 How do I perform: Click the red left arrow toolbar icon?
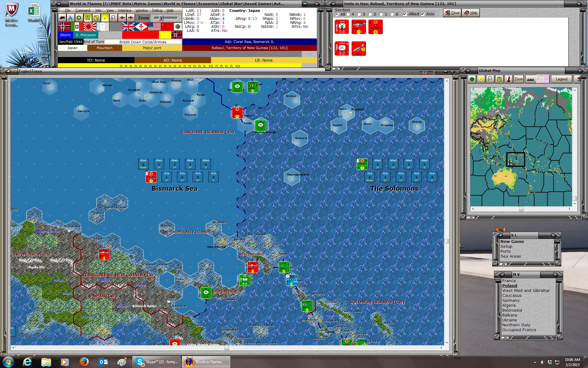122,18
